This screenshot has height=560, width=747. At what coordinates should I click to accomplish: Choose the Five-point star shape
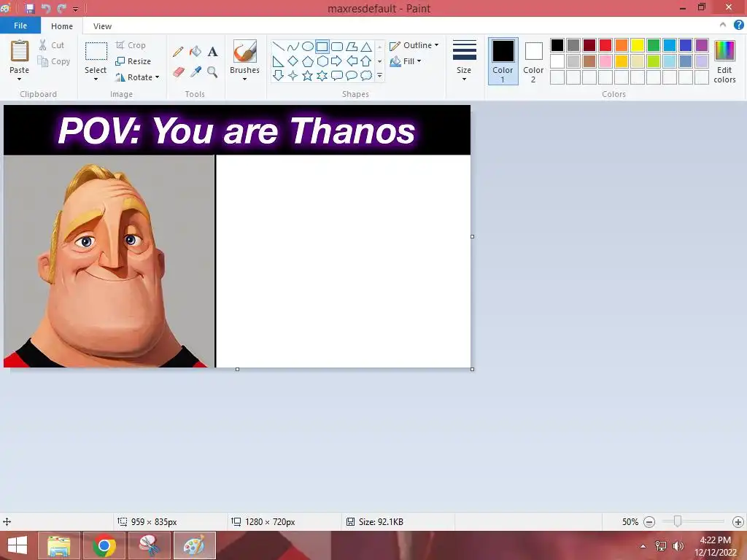pyautogui.click(x=308, y=75)
